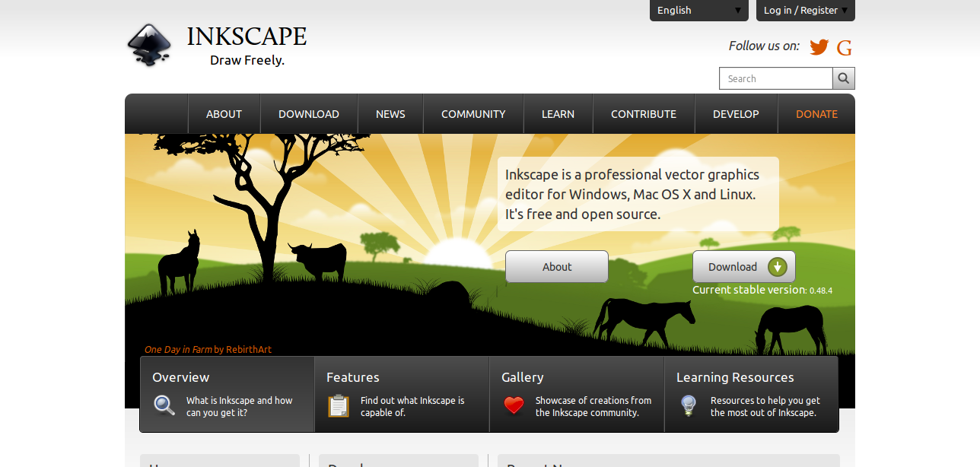Click the 'Current stable version' text
Viewport: 980px width, 467px height.
coord(749,290)
